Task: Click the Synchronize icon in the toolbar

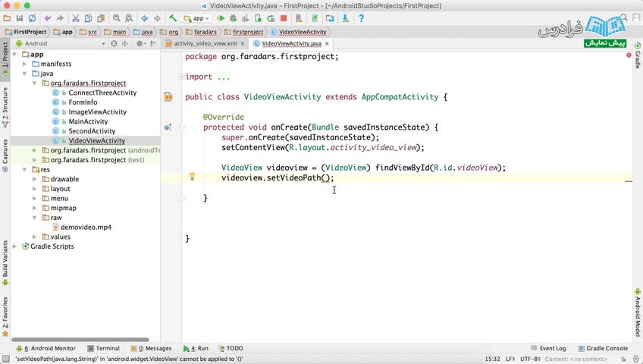Action: point(32,18)
